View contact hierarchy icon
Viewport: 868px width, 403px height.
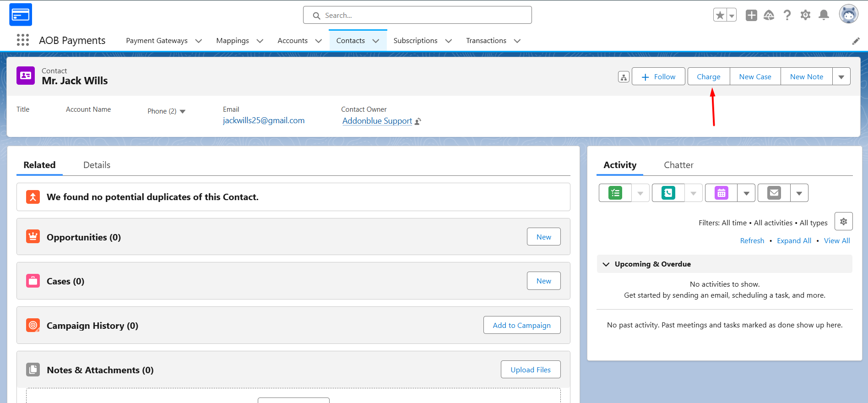(624, 77)
